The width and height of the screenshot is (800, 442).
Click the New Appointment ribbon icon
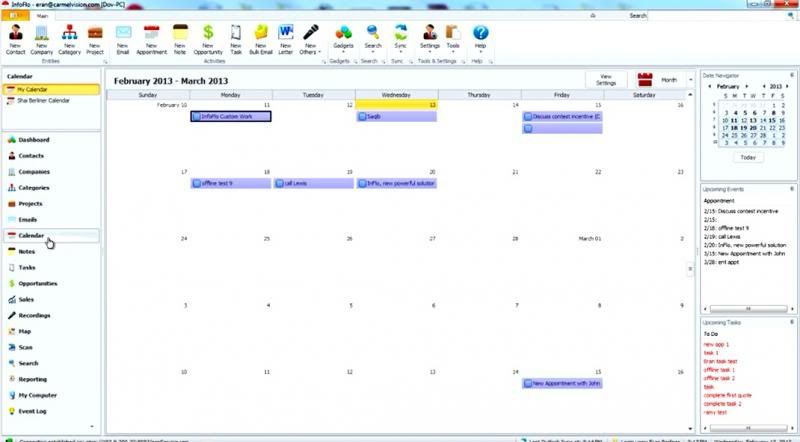point(152,40)
